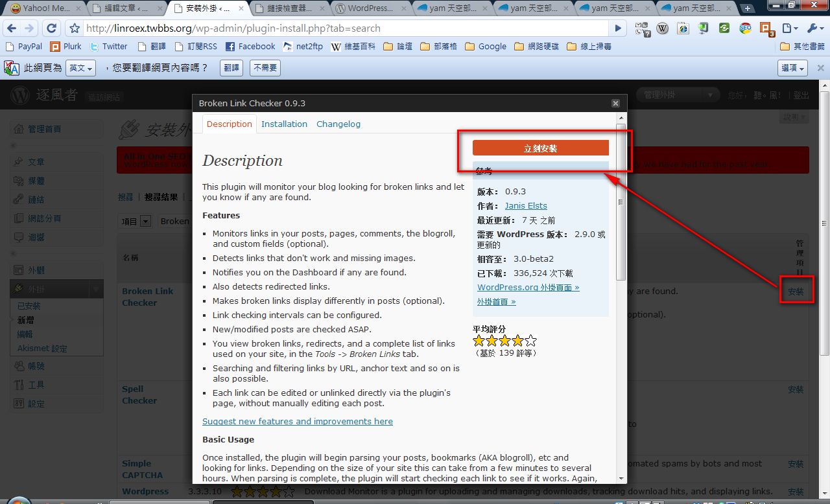The image size is (830, 504).
Task: Click the 立刻安裝 install now button
Action: tap(541, 148)
